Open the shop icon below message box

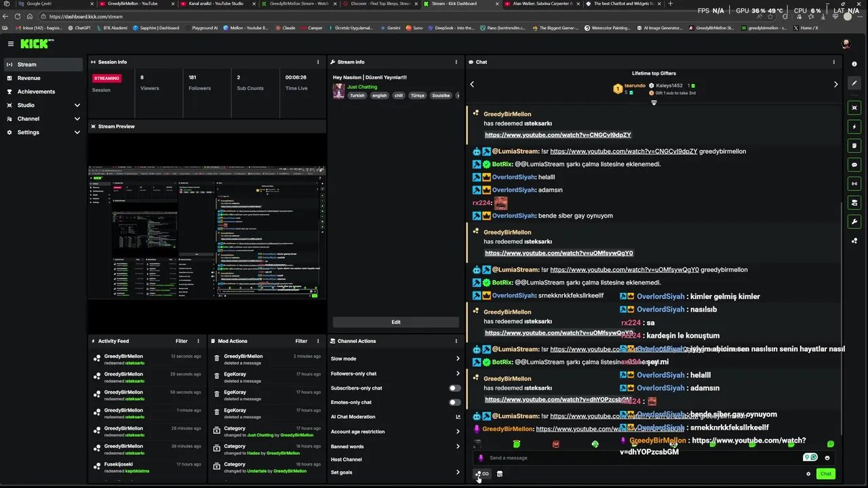pos(500,474)
